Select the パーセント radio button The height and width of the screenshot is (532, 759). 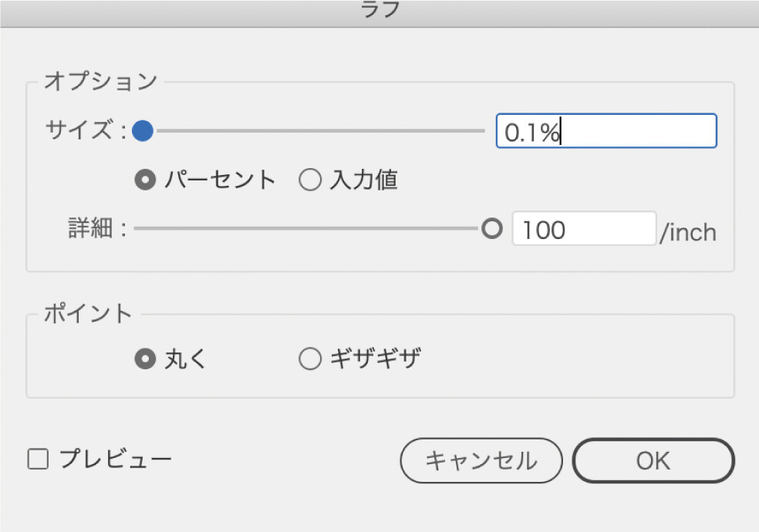click(143, 180)
